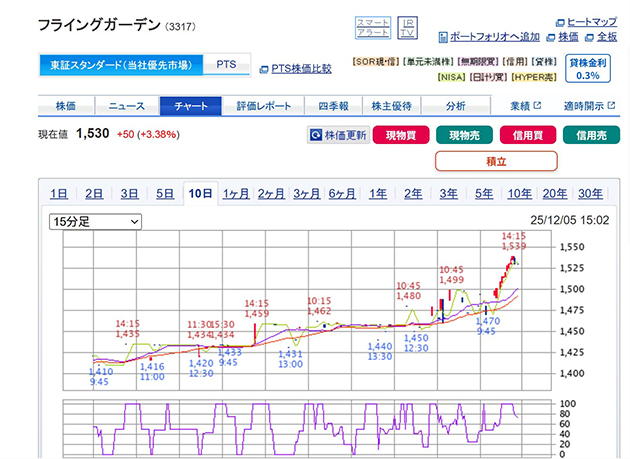Open PTS株価比較 link
This screenshot has height=459, width=630.
295,69
